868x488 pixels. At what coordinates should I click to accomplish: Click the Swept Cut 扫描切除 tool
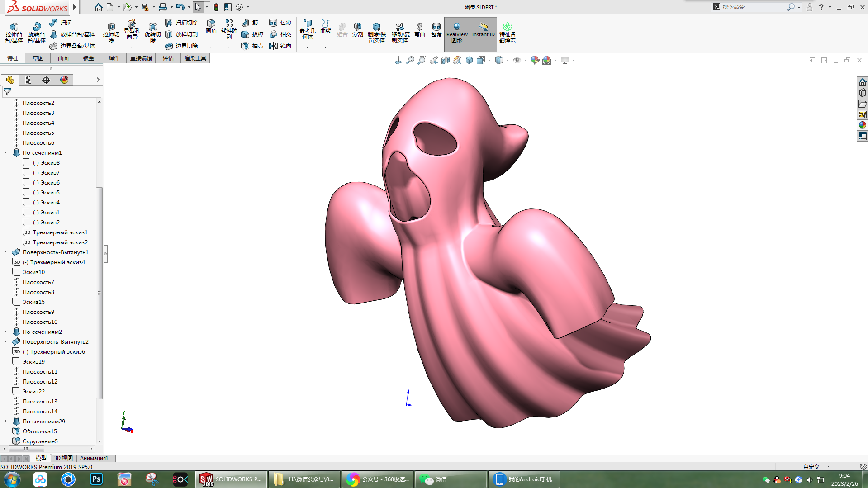(x=181, y=22)
